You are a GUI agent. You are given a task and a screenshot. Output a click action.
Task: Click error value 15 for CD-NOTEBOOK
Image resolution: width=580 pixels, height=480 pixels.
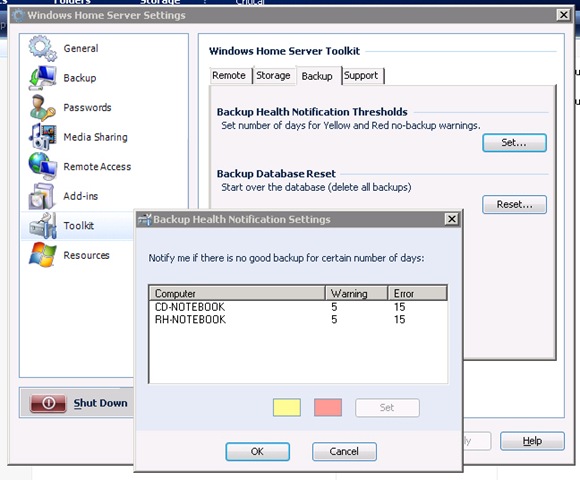(x=399, y=307)
